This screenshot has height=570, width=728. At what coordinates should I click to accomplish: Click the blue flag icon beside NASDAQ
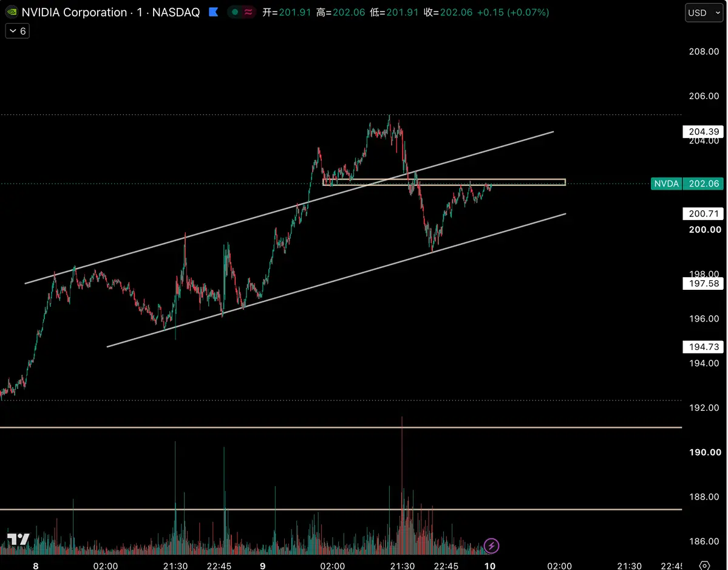click(x=214, y=12)
